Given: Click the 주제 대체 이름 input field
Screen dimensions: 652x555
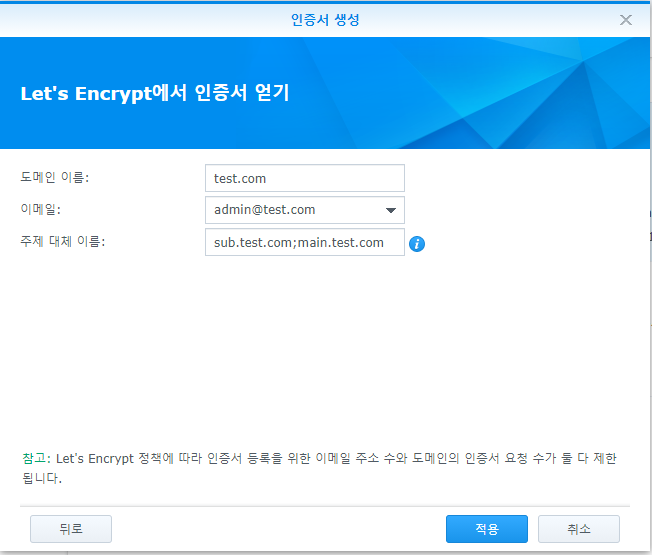Looking at the screenshot, I should (x=305, y=242).
